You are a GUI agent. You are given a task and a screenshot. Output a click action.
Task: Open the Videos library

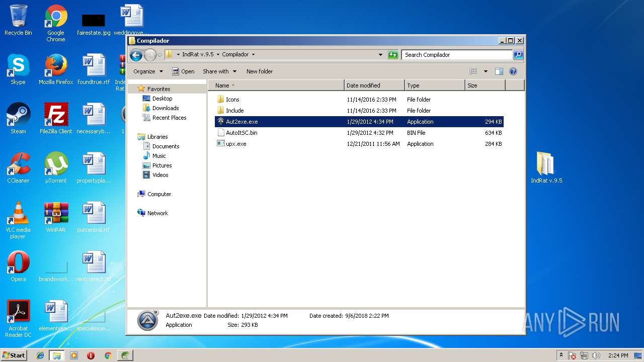pos(160,175)
